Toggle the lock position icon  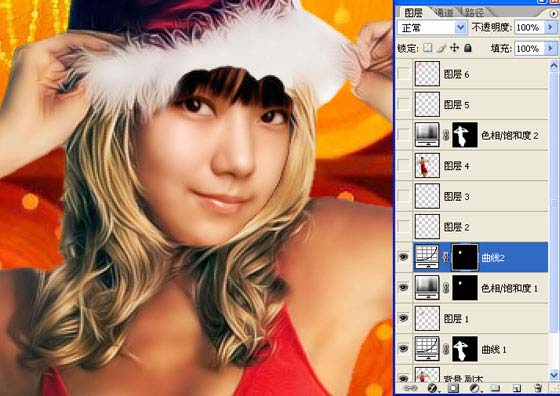[x=454, y=48]
